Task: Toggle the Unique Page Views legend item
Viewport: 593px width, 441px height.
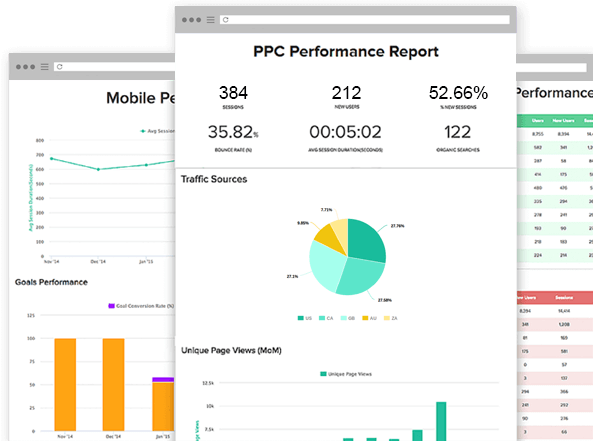Action: tap(346, 374)
